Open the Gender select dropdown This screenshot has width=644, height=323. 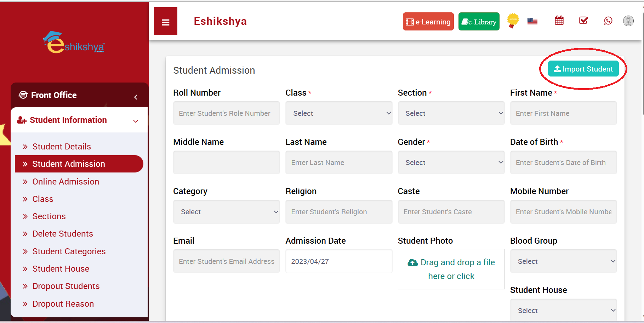coord(451,162)
